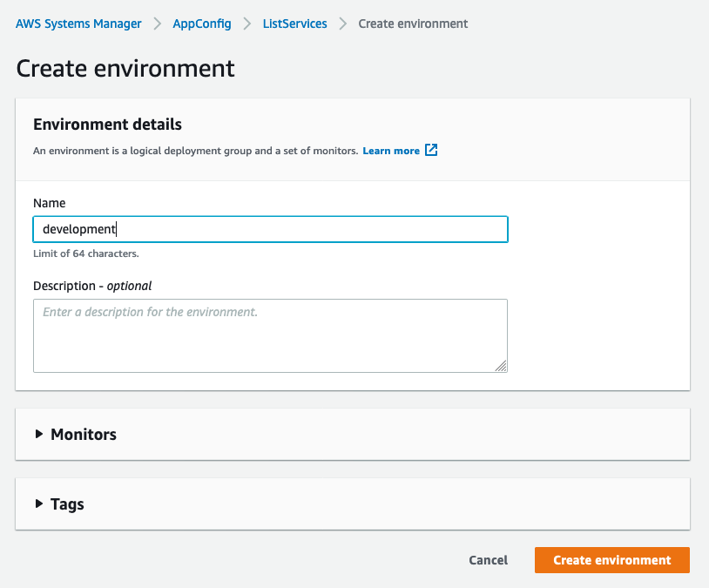Click the Tags disclosure triangle
Screen dimensions: 709x588
38,504
